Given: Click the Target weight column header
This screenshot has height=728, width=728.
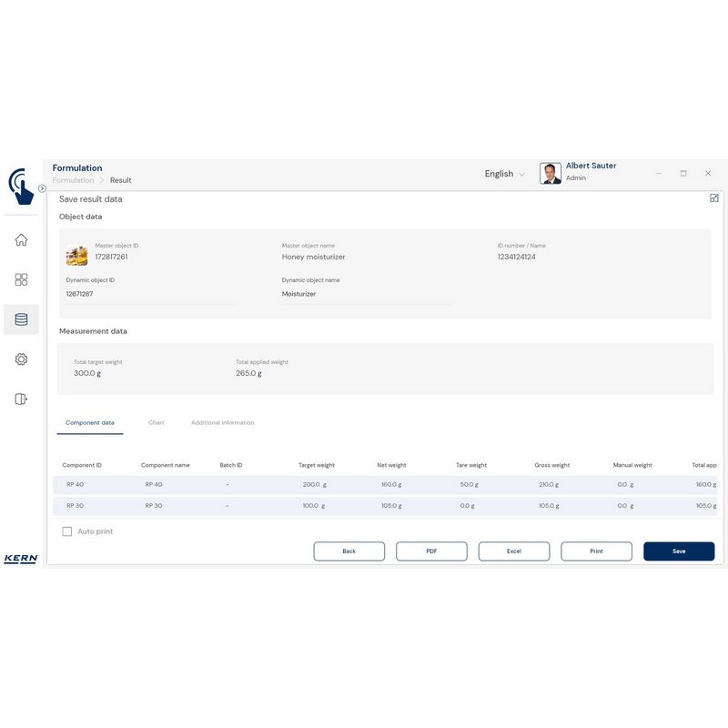Looking at the screenshot, I should [316, 465].
